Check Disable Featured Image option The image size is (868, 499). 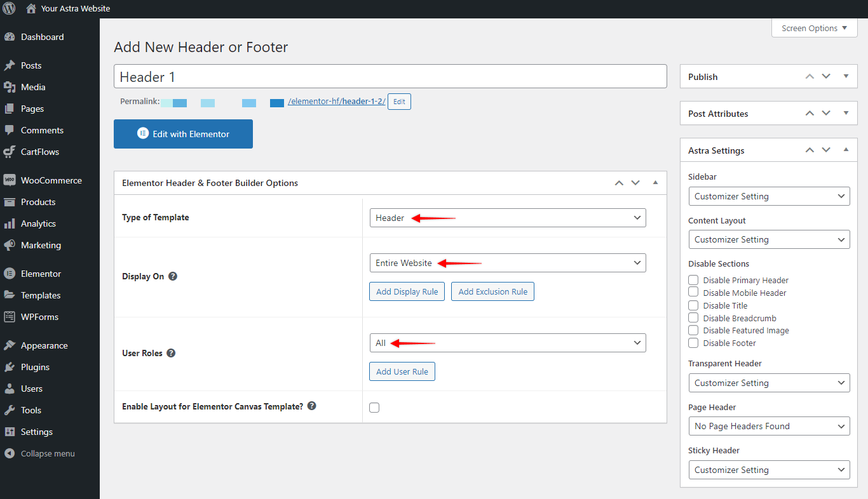(693, 330)
